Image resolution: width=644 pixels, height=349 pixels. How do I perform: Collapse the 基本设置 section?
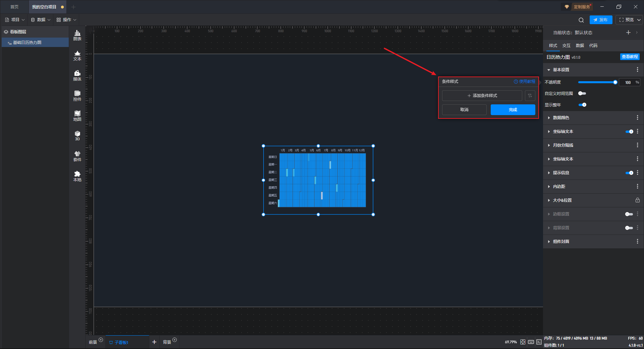tap(549, 70)
